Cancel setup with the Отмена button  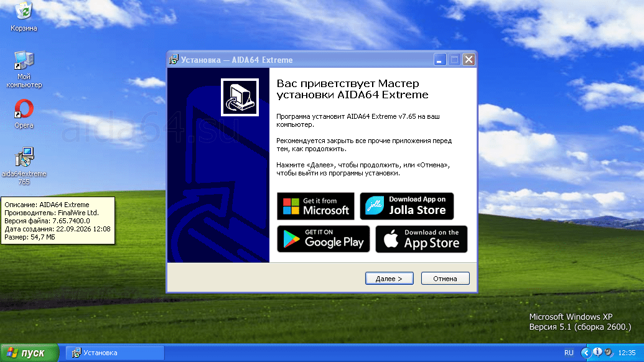(446, 278)
